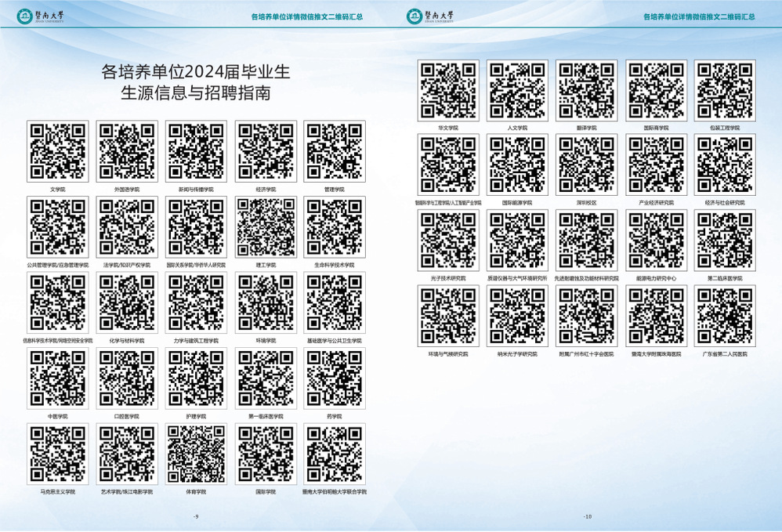Screen dimensions: 782x532
Task: Click the label 信息科学技术学院/网络空间安全学院
Action: coord(58,341)
